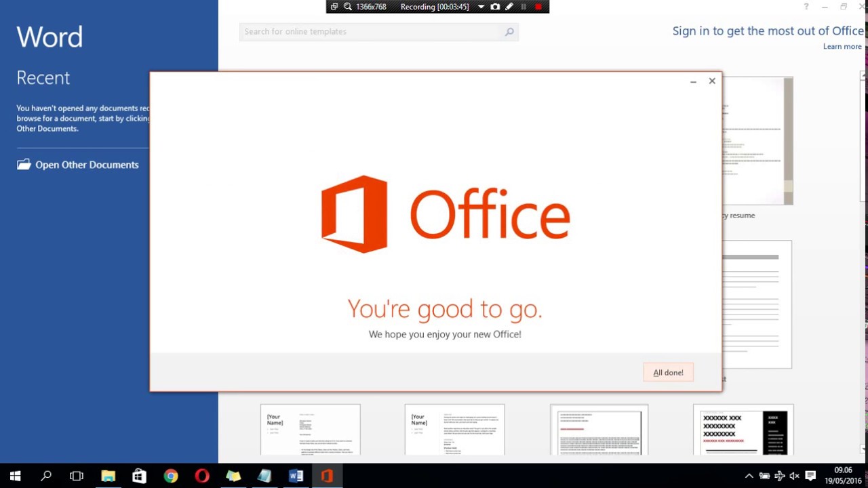Click the recorder camera screenshot icon
The width and height of the screenshot is (868, 488).
point(495,7)
